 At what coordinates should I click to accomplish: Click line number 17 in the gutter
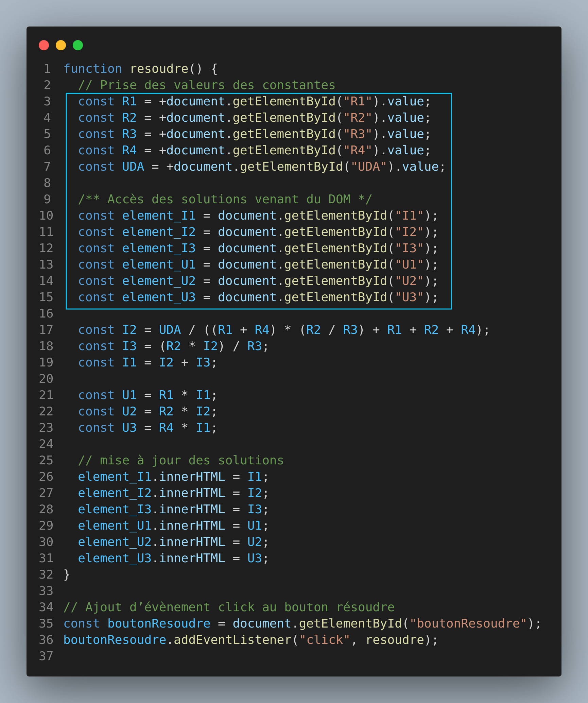pyautogui.click(x=46, y=330)
